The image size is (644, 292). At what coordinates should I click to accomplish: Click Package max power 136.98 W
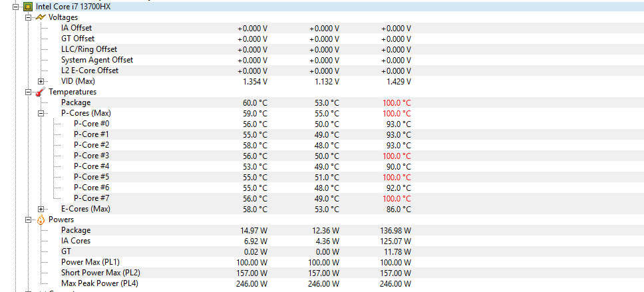point(396,231)
